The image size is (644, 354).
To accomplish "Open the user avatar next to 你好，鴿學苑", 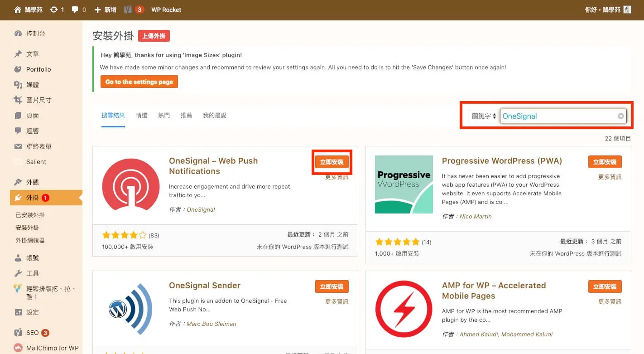I will coord(627,10).
